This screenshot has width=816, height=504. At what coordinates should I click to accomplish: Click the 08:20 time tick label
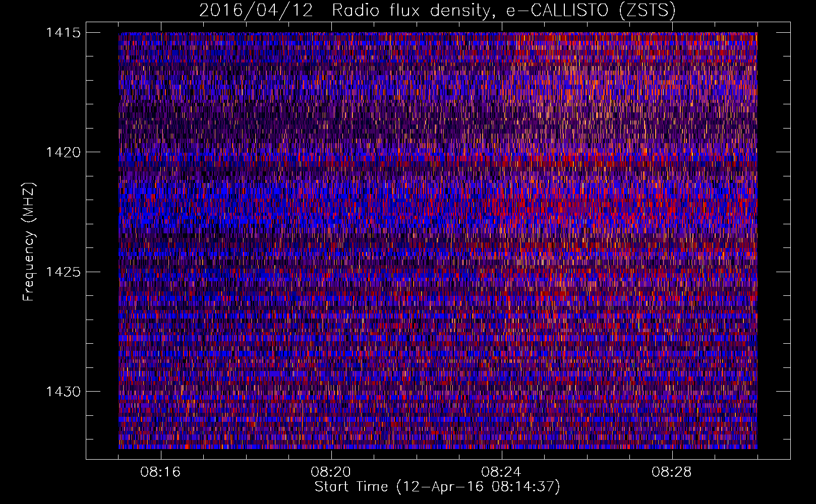(x=331, y=472)
